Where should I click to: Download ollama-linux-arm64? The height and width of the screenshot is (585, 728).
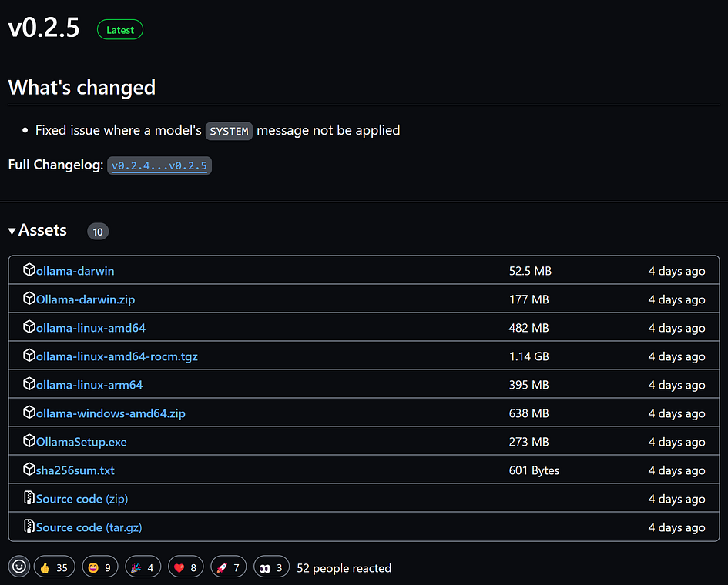click(89, 385)
